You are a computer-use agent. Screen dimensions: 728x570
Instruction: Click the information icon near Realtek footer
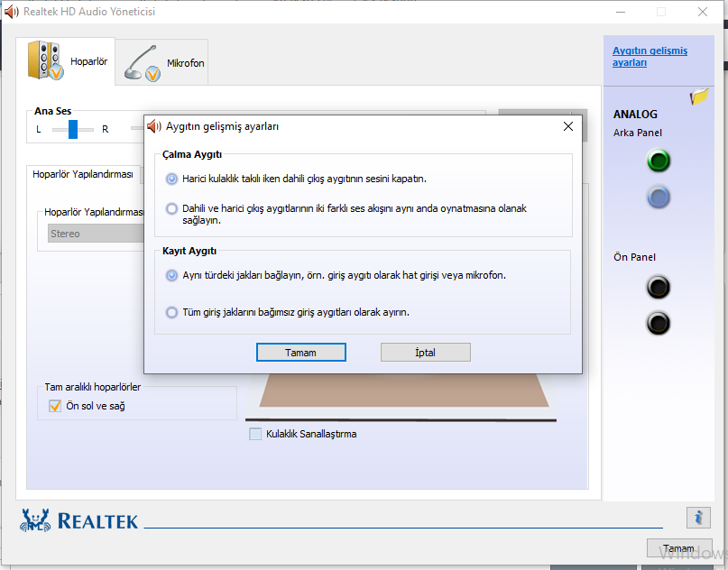click(698, 517)
